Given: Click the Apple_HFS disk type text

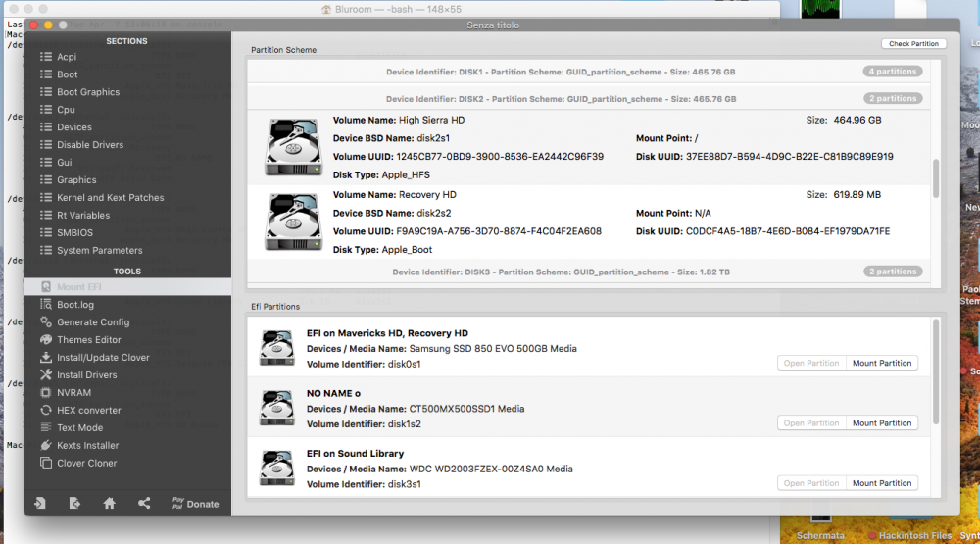Looking at the screenshot, I should point(406,174).
